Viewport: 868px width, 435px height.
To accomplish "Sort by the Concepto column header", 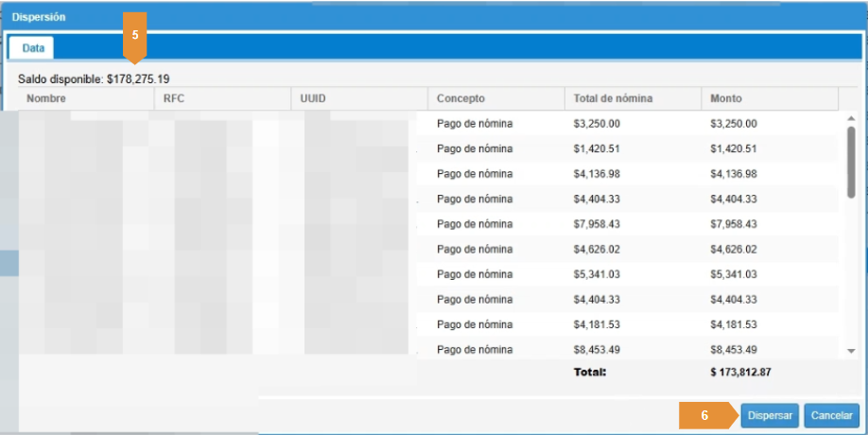I will click(460, 98).
